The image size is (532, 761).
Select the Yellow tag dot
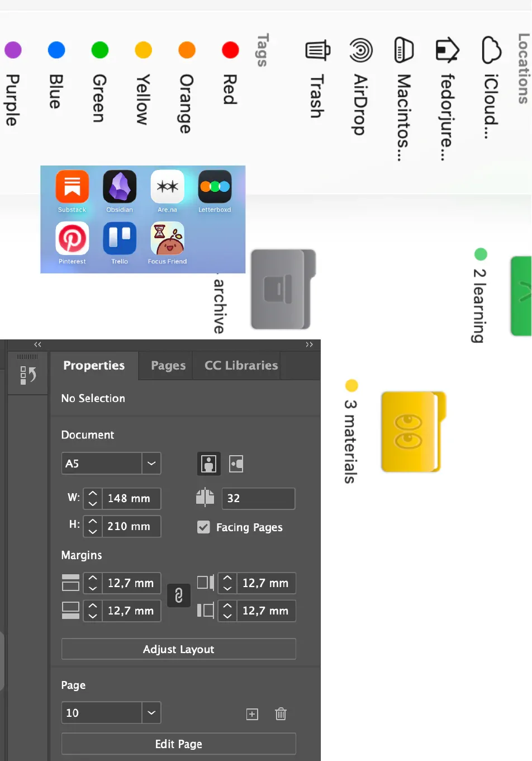click(144, 50)
